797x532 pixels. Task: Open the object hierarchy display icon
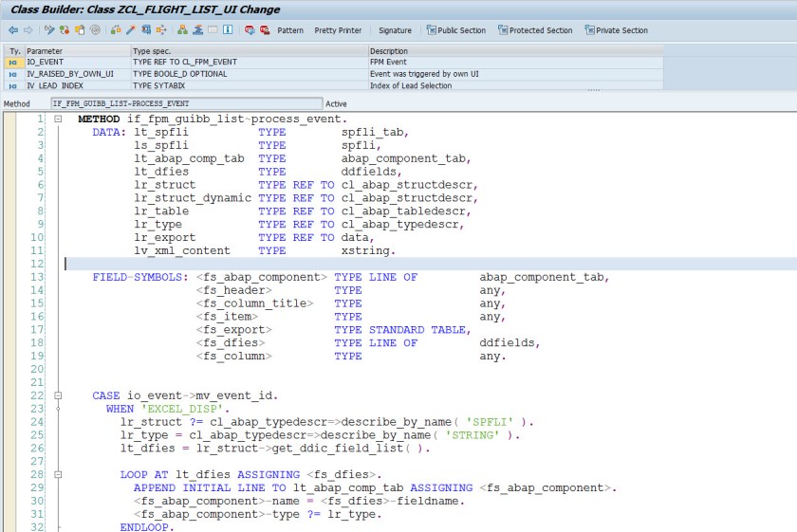pyautogui.click(x=183, y=30)
